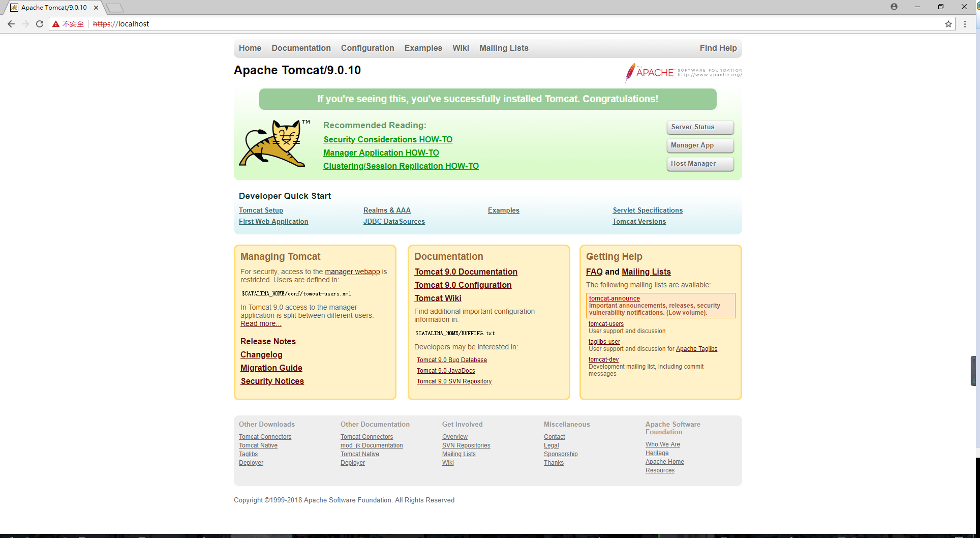Open the Security Notices link
This screenshot has width=980, height=538.
(x=272, y=381)
